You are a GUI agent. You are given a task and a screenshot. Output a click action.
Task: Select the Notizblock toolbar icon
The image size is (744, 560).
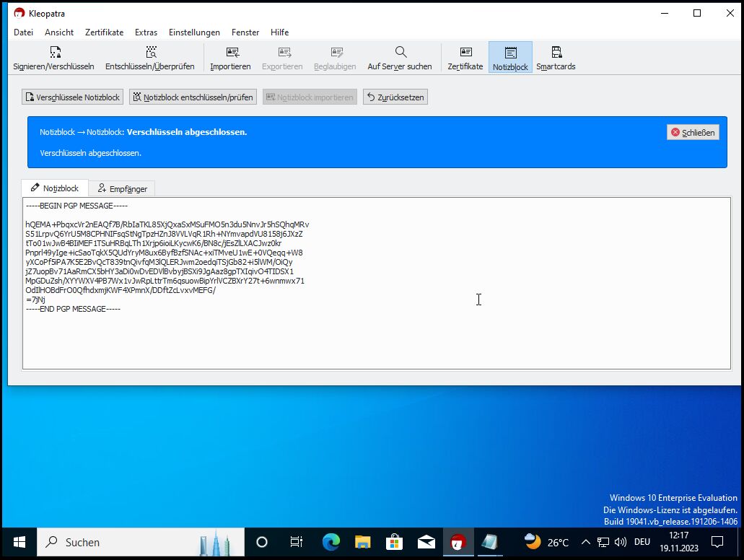tap(510, 53)
